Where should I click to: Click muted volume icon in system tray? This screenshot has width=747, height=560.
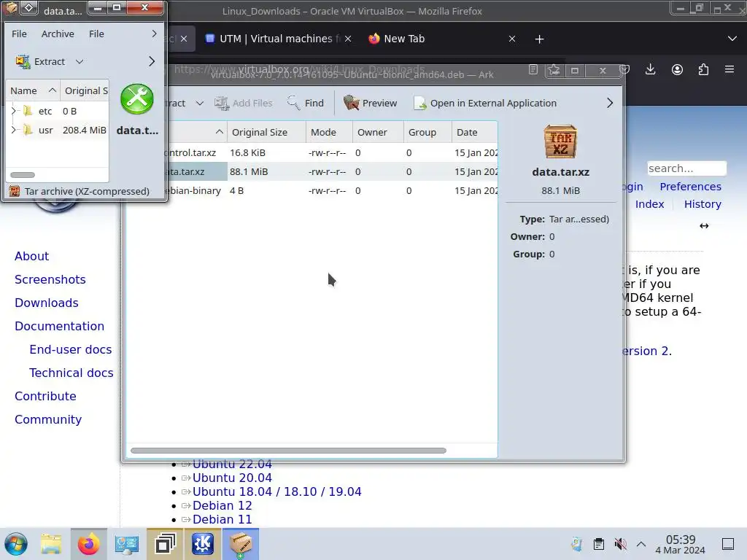coord(620,544)
